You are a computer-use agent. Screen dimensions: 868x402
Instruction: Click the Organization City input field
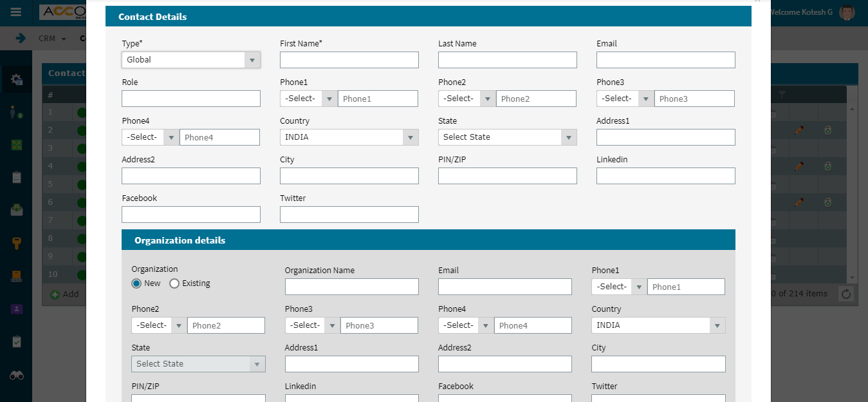click(658, 364)
